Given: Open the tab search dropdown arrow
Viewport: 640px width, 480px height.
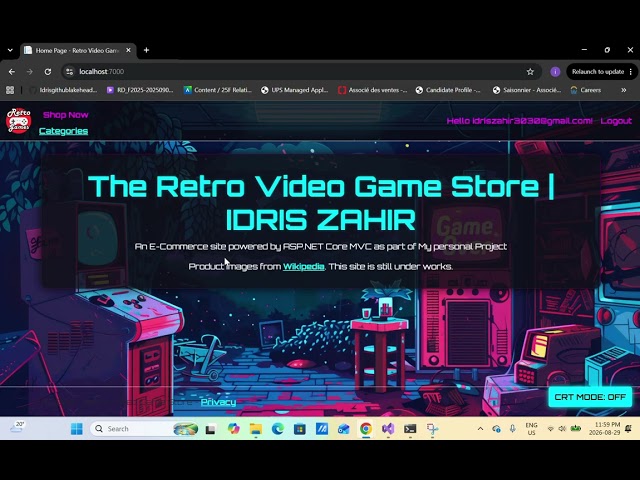Looking at the screenshot, I should coord(10,50).
